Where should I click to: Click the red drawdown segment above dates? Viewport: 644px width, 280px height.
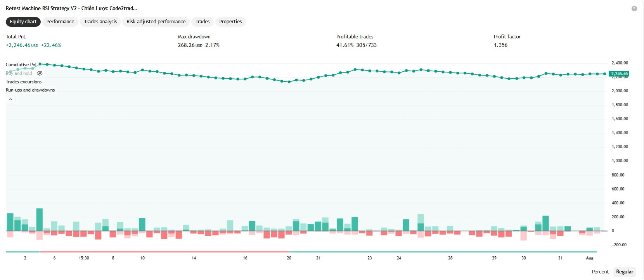164,252
